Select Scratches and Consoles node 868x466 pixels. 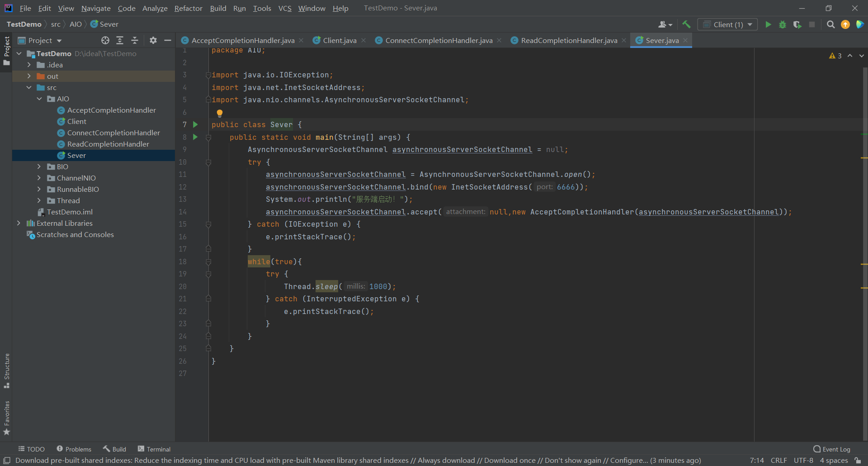[75, 234]
